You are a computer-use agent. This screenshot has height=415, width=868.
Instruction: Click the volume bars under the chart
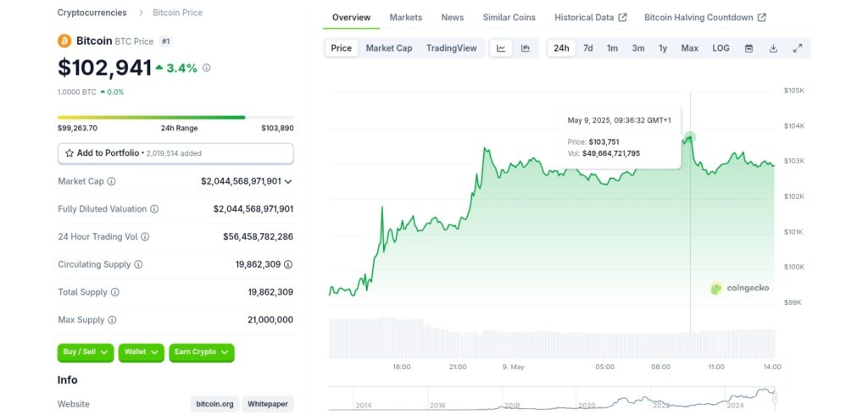(552, 338)
